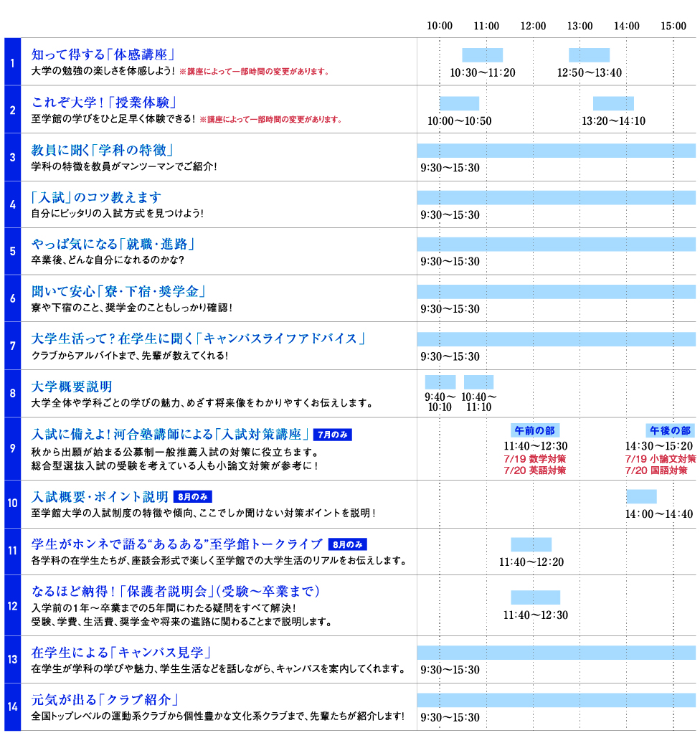Screen dimensions: 700x738
Task: Select the 午後の部 label
Action: pyautogui.click(x=670, y=430)
